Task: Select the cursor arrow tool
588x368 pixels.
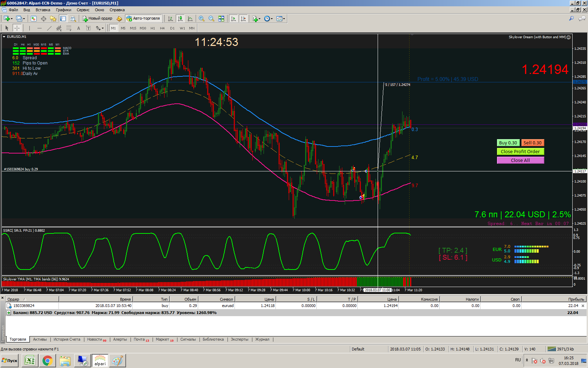Action: pyautogui.click(x=7, y=28)
